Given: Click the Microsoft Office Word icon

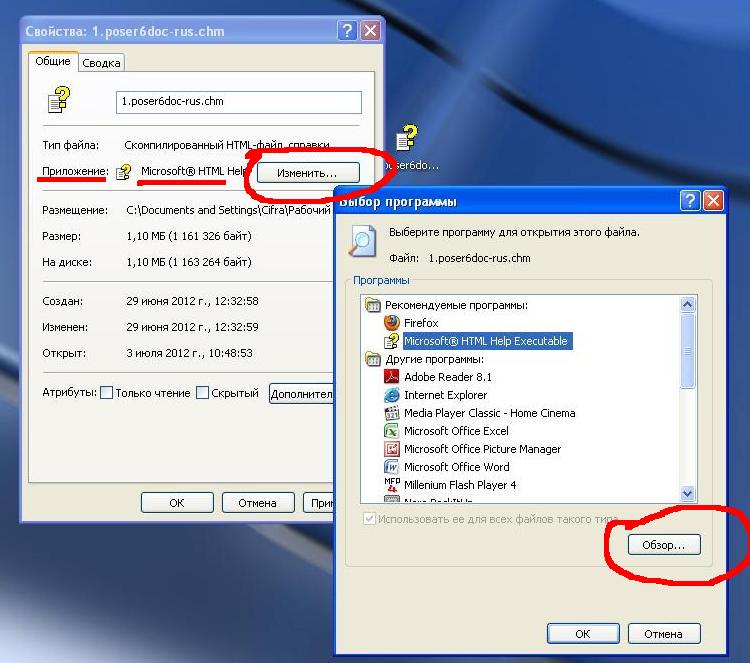Looking at the screenshot, I should (392, 467).
